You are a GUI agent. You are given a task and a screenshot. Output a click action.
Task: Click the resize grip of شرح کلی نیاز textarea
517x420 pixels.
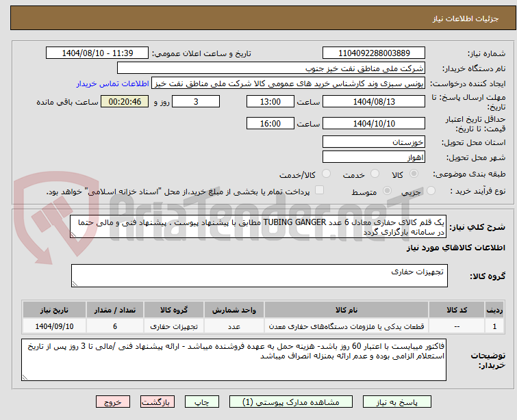point(73,234)
